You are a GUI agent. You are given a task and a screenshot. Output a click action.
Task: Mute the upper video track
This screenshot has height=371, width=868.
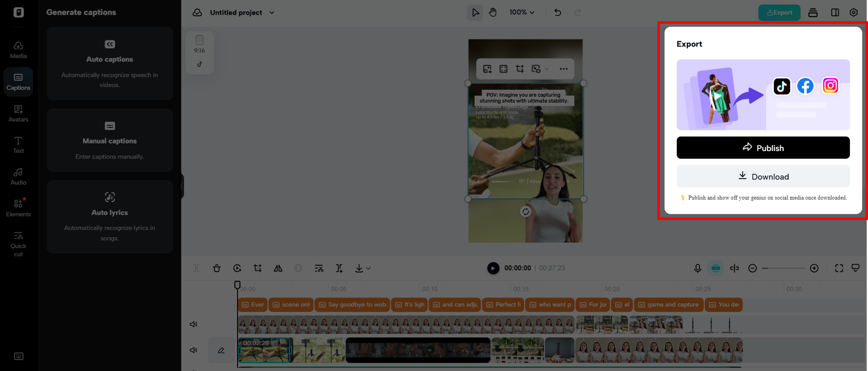[193, 324]
